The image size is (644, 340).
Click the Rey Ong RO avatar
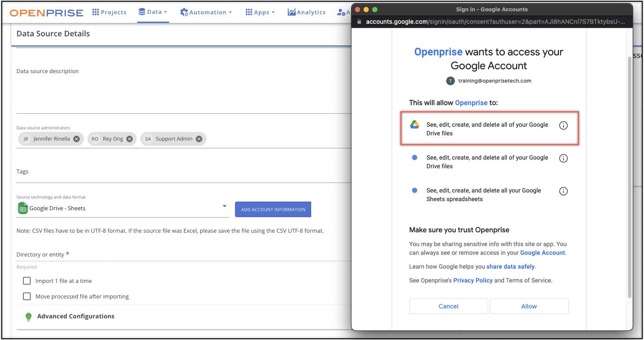point(95,139)
